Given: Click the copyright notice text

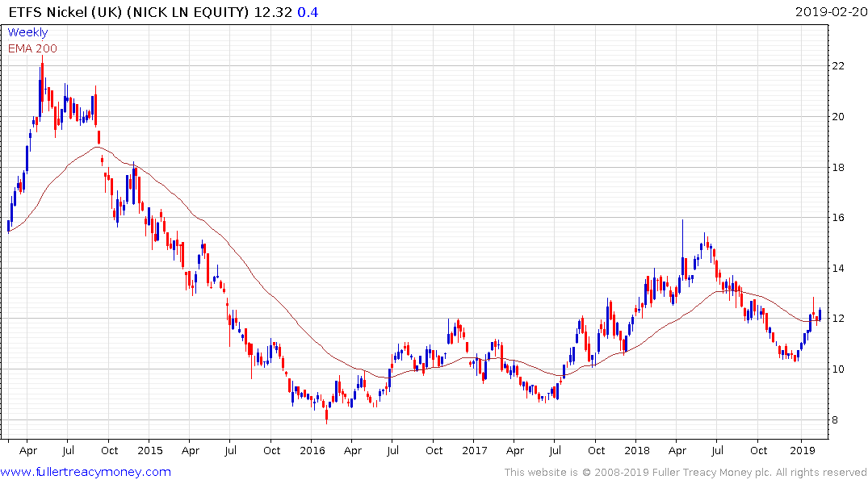Looking at the screenshot, I should click(686, 473).
